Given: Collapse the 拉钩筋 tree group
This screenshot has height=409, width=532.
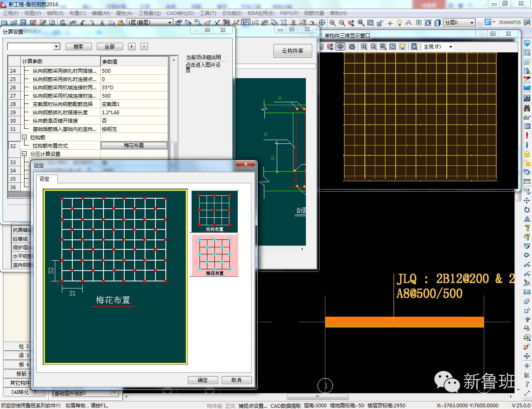Looking at the screenshot, I should point(25,137).
